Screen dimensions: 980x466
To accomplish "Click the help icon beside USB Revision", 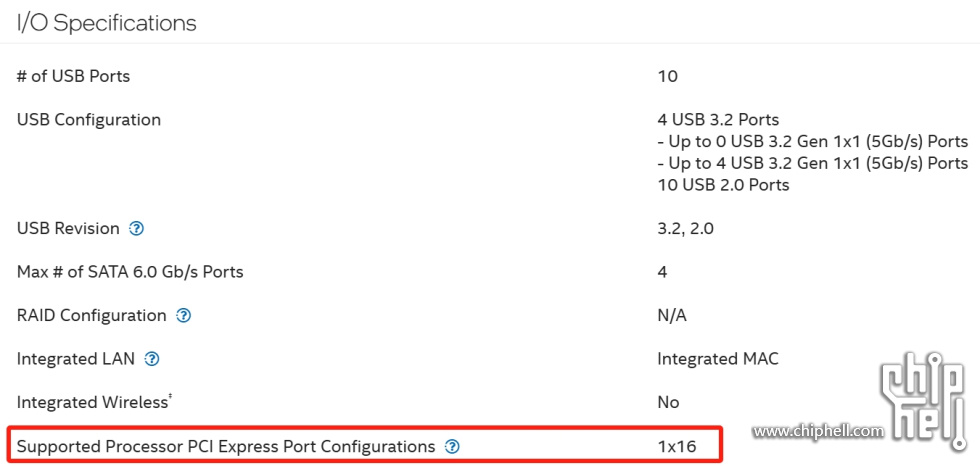I will 136,229.
